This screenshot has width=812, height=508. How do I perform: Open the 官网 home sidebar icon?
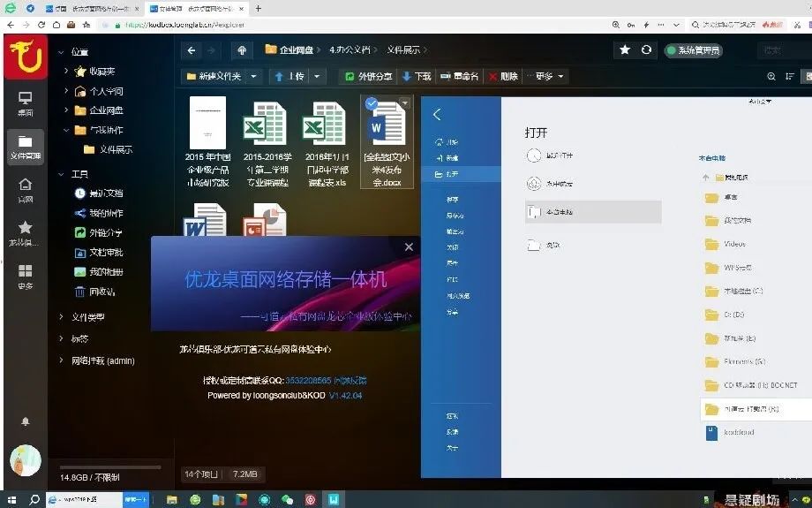(25, 190)
